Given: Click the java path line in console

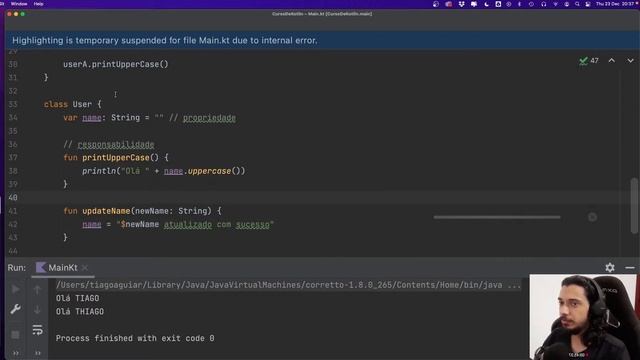Looking at the screenshot, I should (x=288, y=285).
